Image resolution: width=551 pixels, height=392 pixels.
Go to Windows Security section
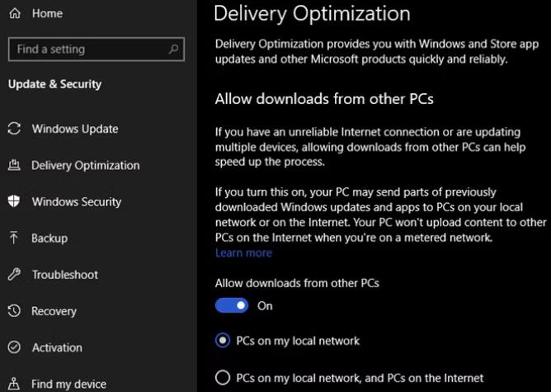76,201
